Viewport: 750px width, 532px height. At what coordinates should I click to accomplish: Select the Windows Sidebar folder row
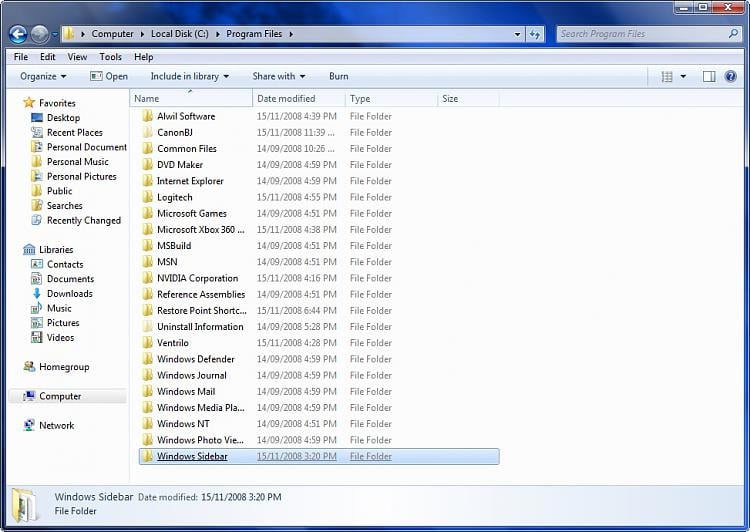(x=319, y=456)
